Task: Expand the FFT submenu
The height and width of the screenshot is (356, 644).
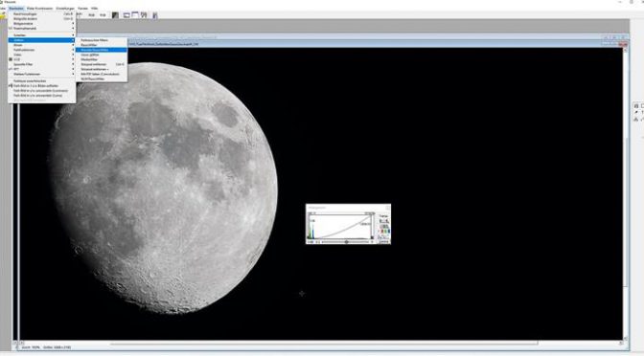Action: tap(41, 69)
